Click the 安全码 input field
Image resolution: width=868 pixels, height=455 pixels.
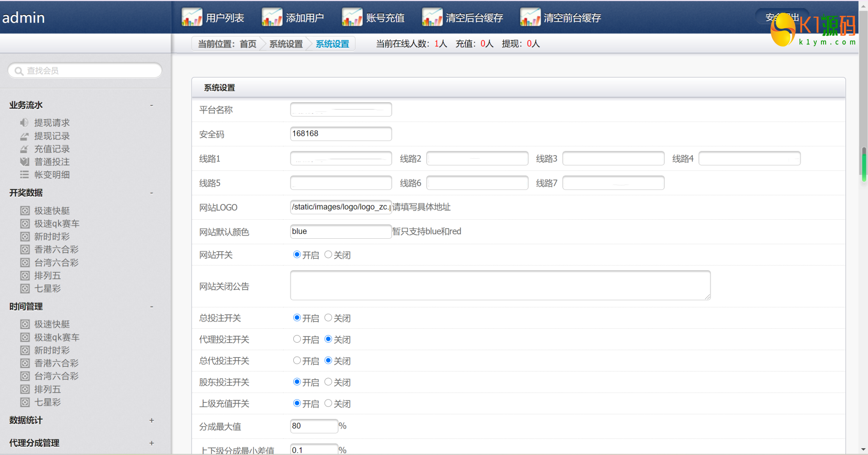(341, 134)
